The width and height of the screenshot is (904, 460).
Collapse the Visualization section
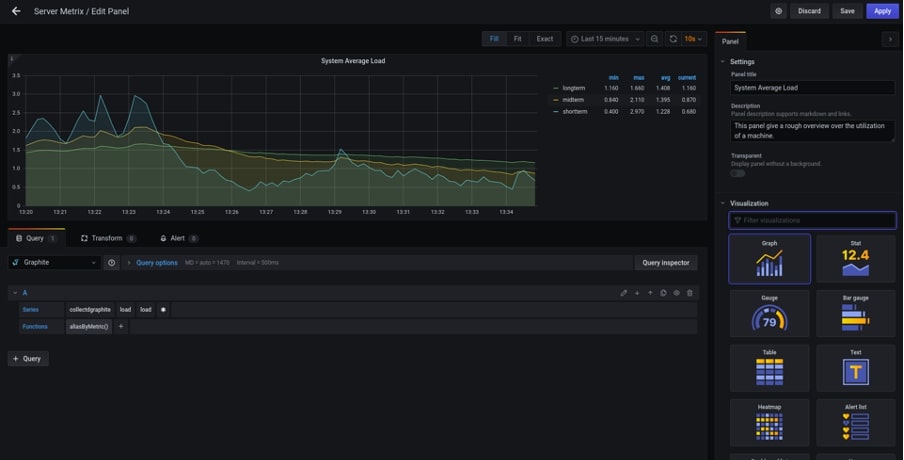pos(722,203)
